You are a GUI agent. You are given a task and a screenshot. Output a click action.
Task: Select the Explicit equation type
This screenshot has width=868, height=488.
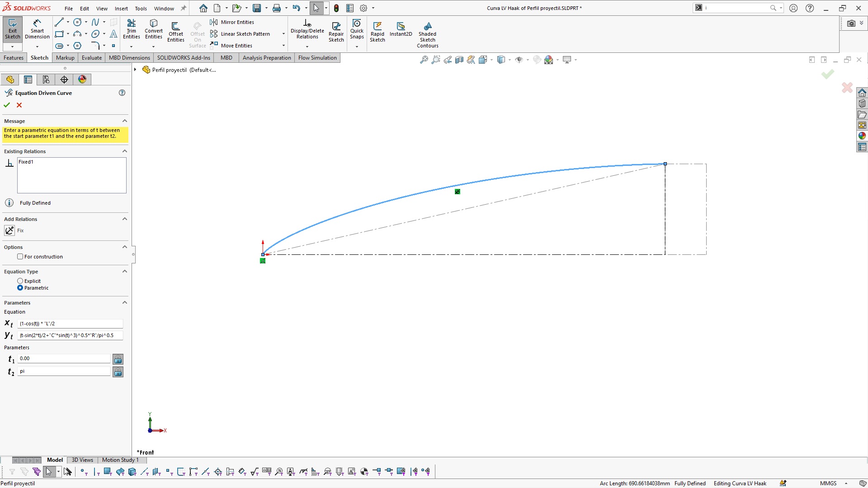pyautogui.click(x=20, y=281)
